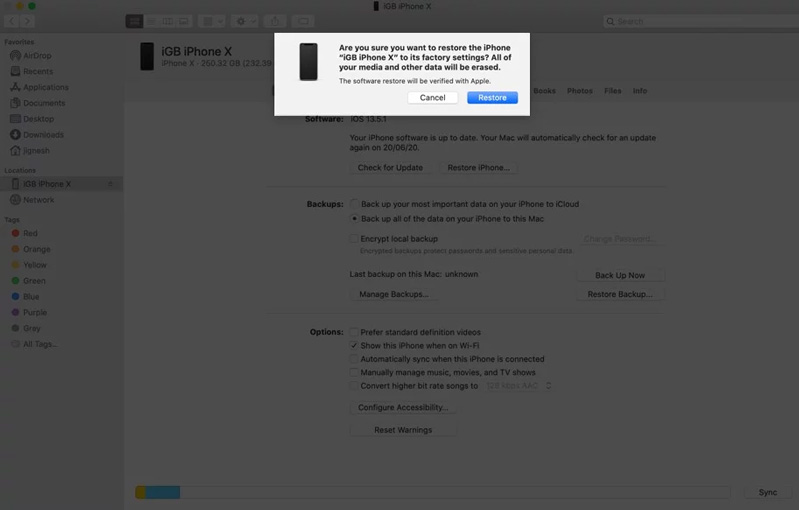
Task: Click Reset Warnings
Action: click(403, 430)
